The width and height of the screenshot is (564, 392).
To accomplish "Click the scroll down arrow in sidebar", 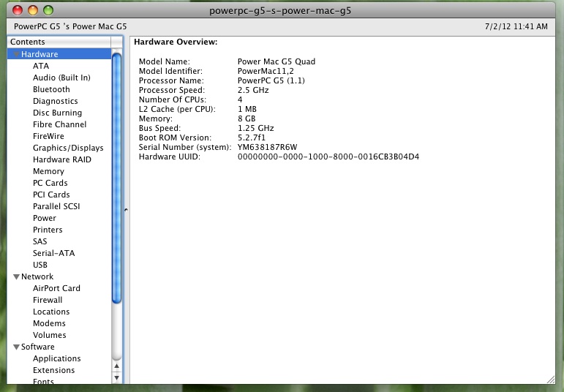I will (x=116, y=377).
